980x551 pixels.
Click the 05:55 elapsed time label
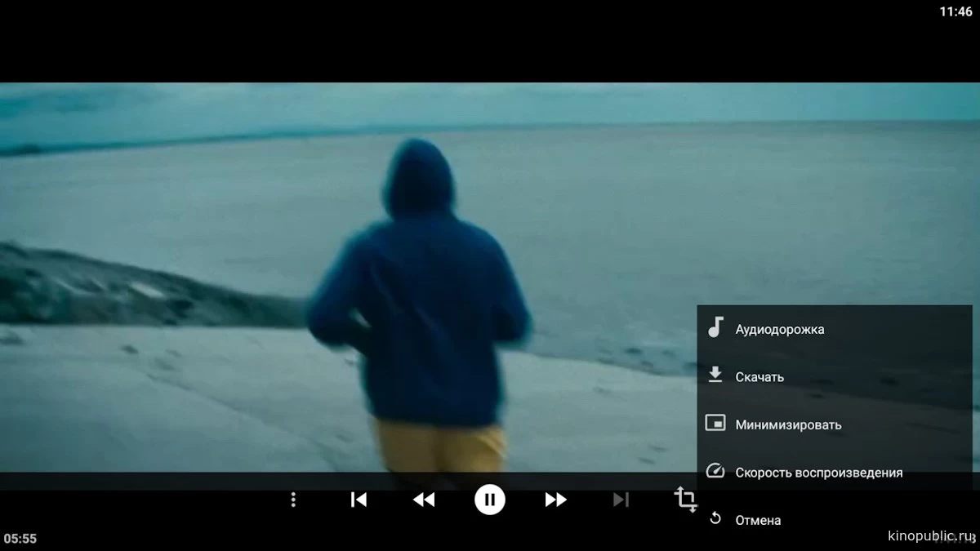[20, 539]
